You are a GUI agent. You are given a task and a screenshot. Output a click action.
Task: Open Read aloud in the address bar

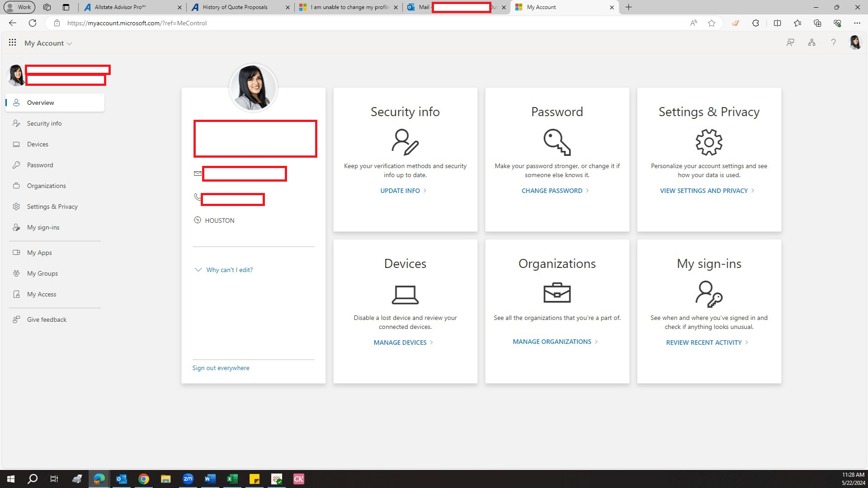693,23
